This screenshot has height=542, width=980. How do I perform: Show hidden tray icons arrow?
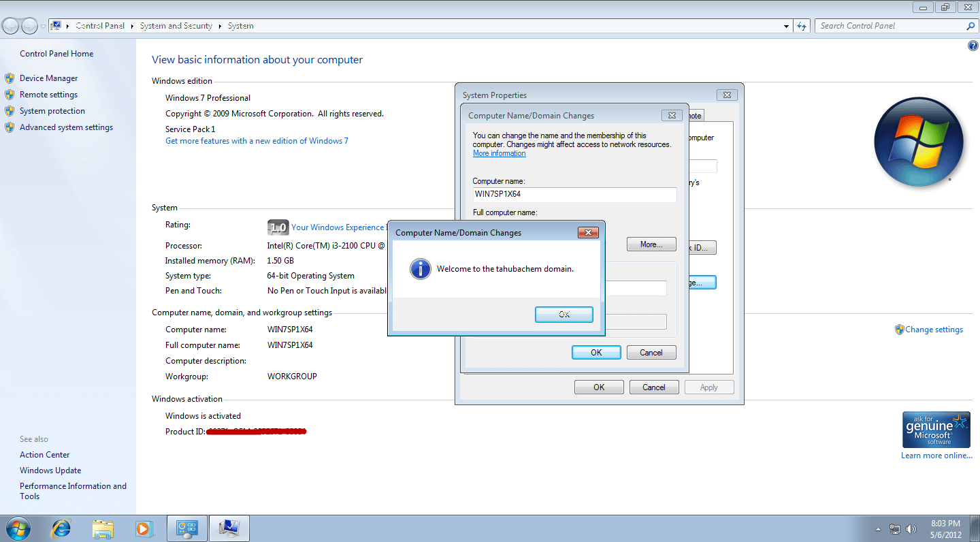pyautogui.click(x=879, y=529)
